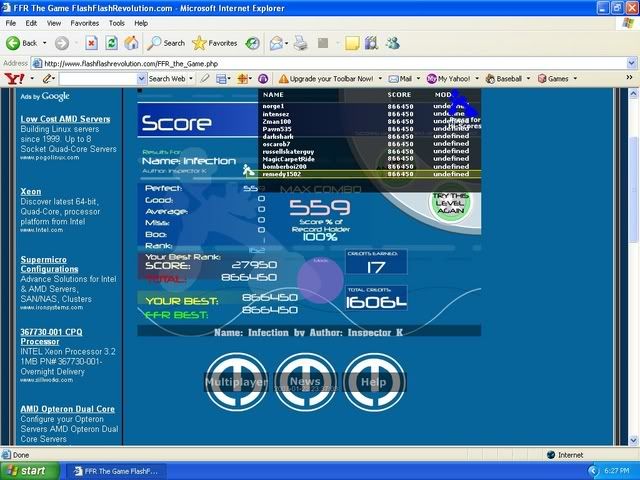
Task: Click the address bar URL field
Action: [x=300, y=63]
